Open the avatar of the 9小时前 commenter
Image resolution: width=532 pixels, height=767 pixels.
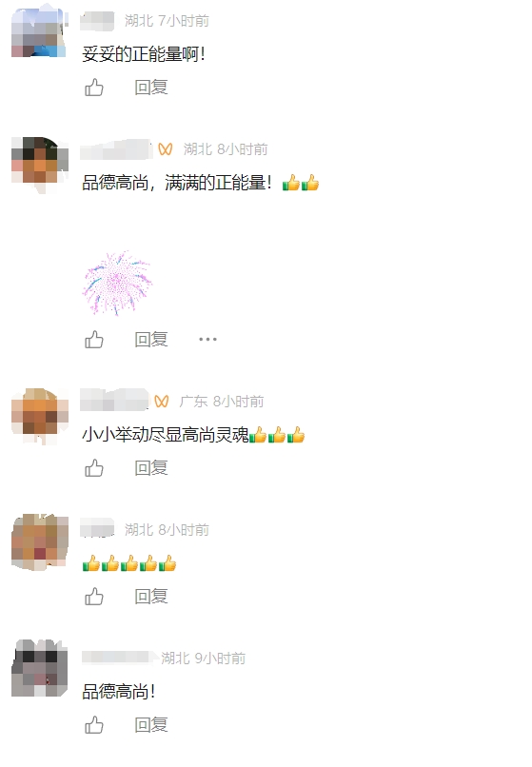pyautogui.click(x=40, y=668)
